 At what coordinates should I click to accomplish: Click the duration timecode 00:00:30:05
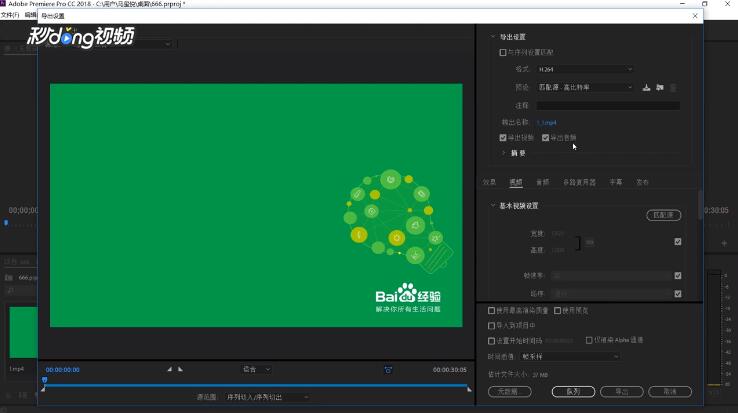pyautogui.click(x=450, y=370)
